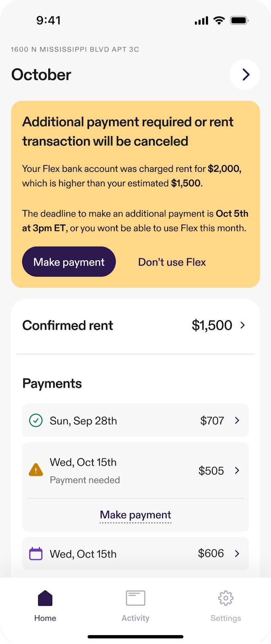Click the dark Make payment button
The image size is (271, 644).
coord(69,262)
